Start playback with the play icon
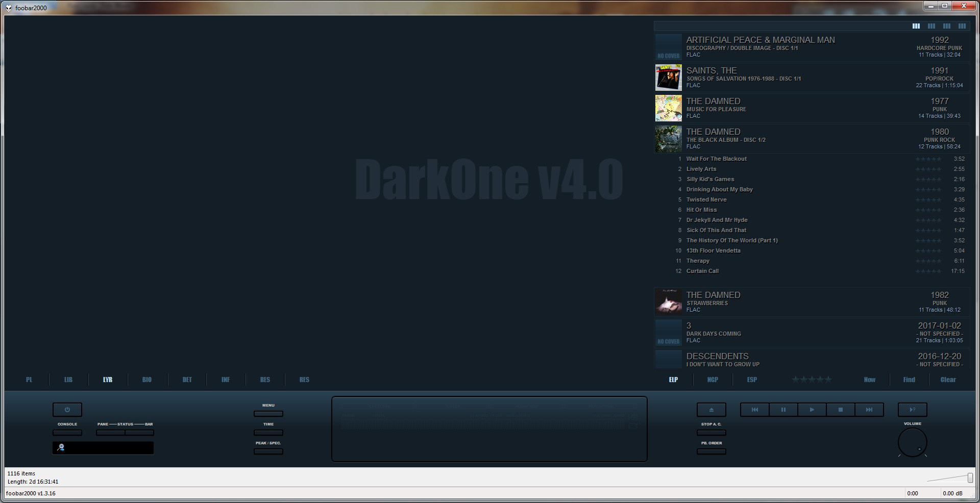This screenshot has height=503, width=980. coord(812,410)
